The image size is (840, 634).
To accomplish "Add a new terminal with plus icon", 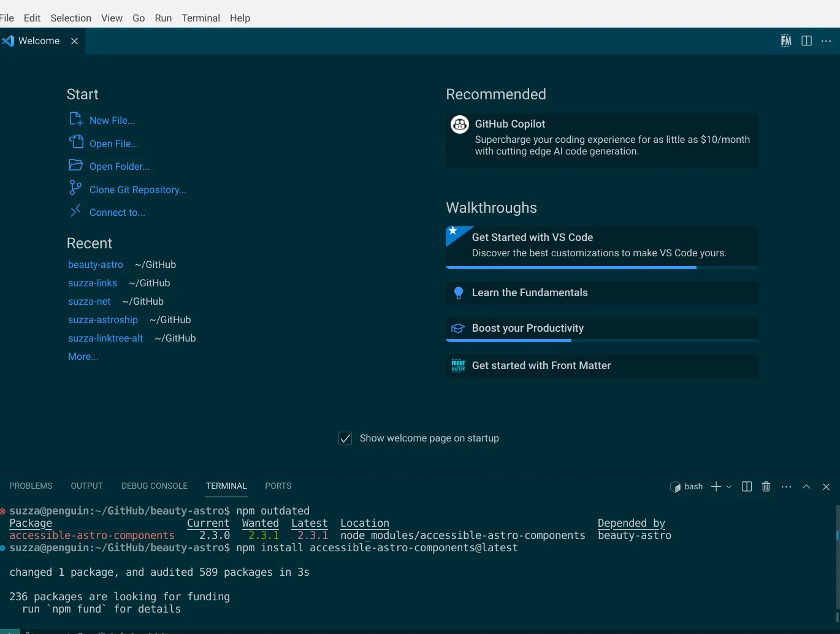I will [x=716, y=487].
